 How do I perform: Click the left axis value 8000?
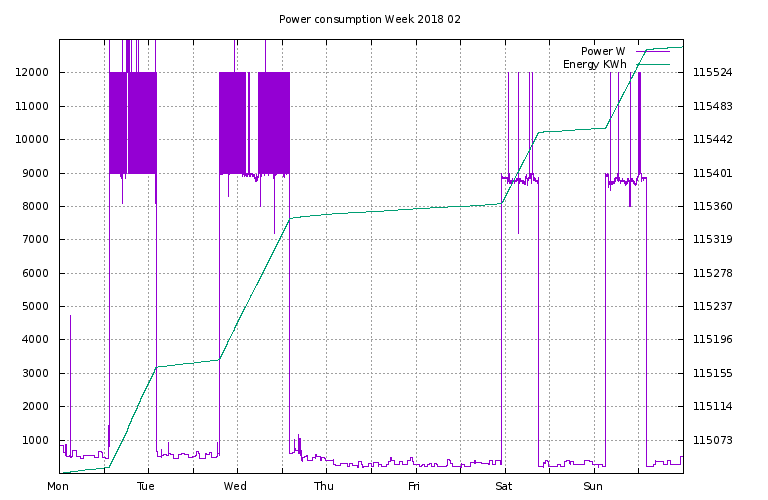pyautogui.click(x=35, y=206)
